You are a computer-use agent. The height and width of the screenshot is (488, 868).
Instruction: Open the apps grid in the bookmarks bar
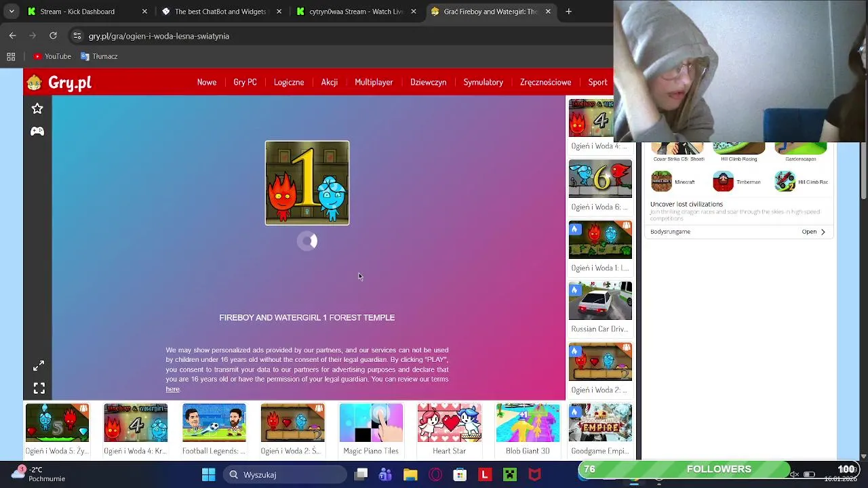click(x=11, y=57)
